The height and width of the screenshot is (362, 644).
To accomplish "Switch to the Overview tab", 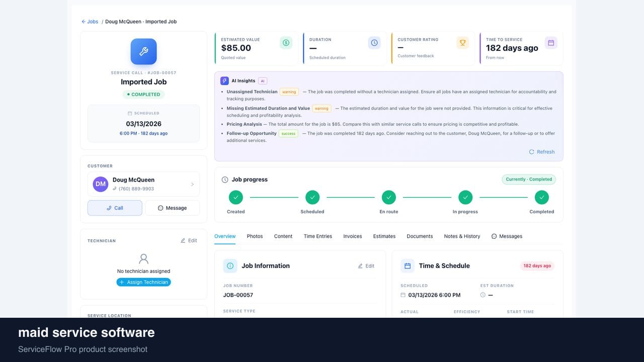I will point(225,236).
